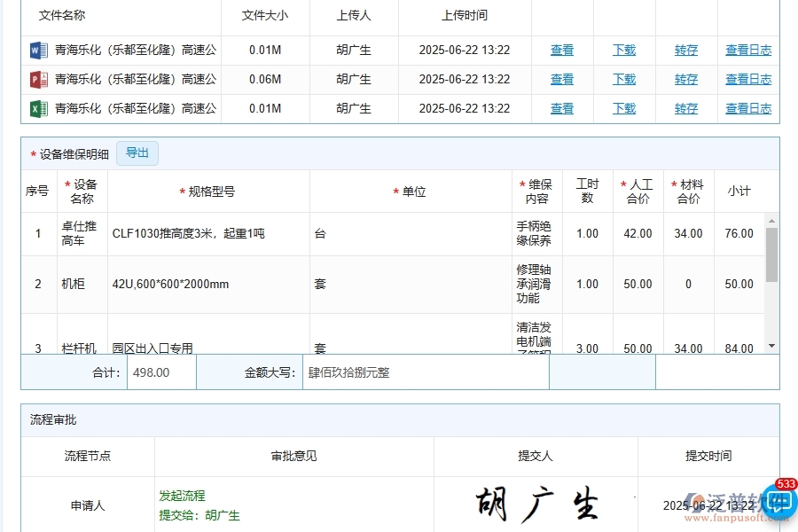The width and height of the screenshot is (798, 532).
Task: Click 转存 on the Word file row
Action: pyautogui.click(x=685, y=50)
